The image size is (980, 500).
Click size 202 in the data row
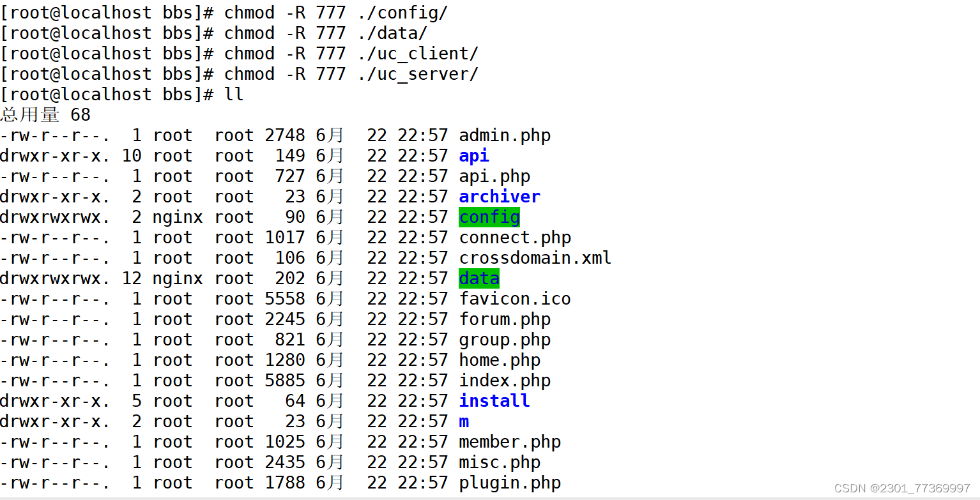(290, 278)
